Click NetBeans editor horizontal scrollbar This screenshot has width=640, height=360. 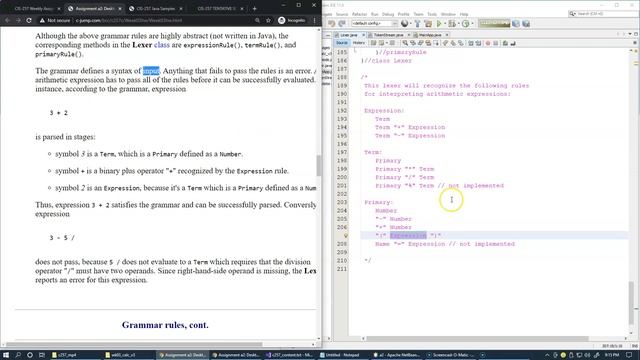[478, 338]
